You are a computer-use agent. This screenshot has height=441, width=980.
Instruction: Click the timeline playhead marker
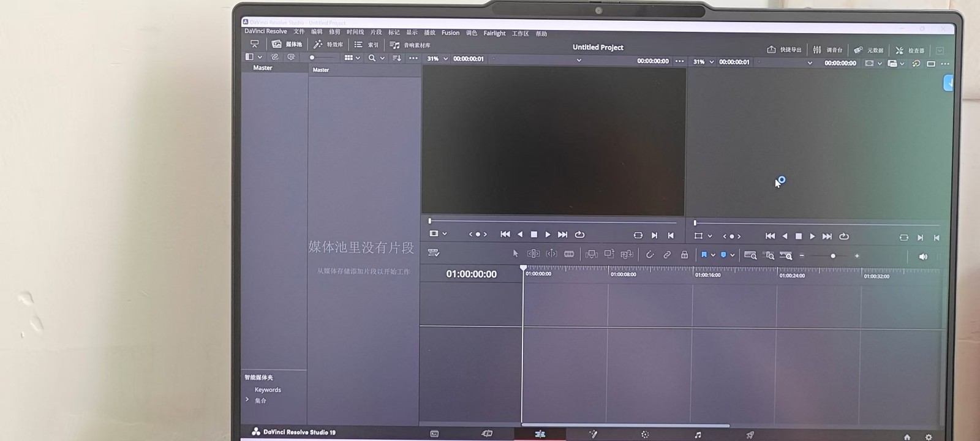(523, 268)
